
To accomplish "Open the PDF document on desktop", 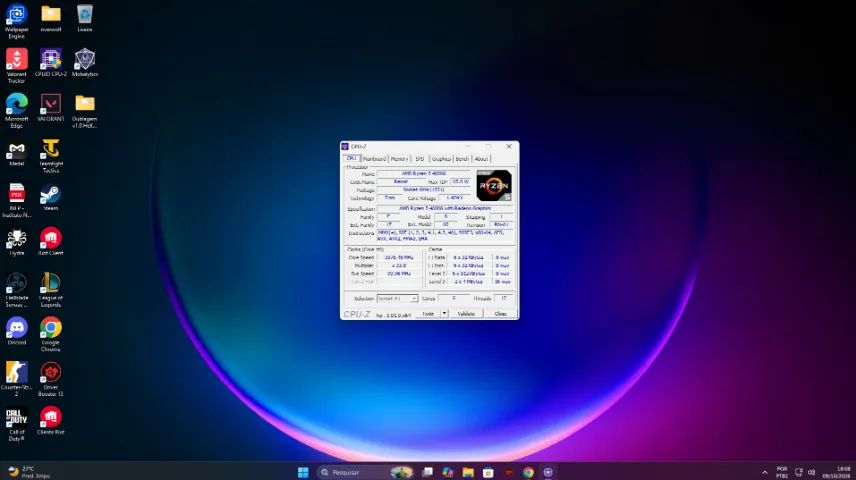I will click(16, 200).
